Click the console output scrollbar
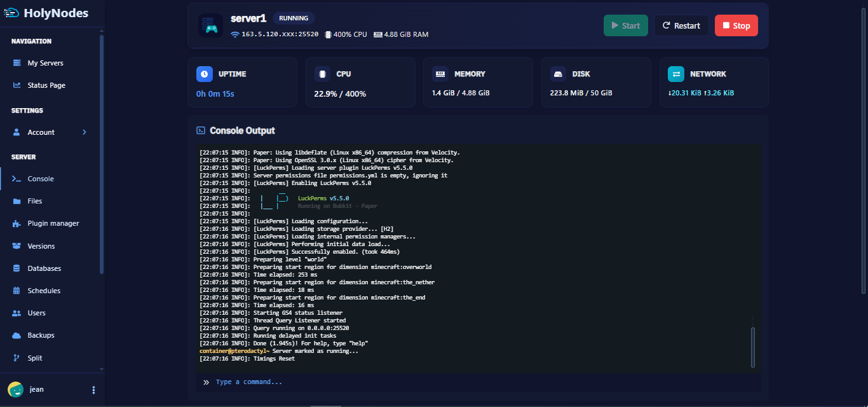 click(753, 347)
